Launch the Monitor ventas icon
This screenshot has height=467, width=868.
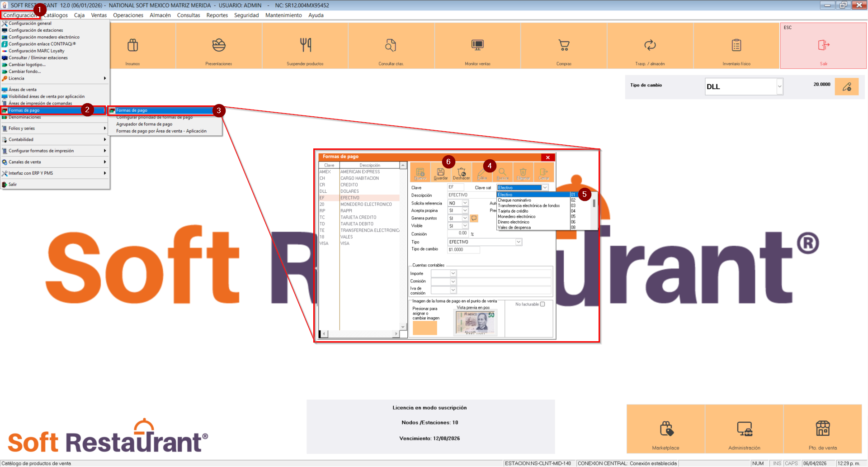pyautogui.click(x=477, y=46)
